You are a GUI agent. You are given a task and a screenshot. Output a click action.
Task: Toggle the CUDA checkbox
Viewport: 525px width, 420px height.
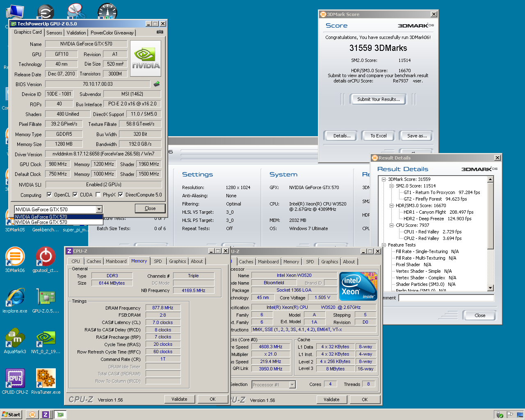pos(75,195)
